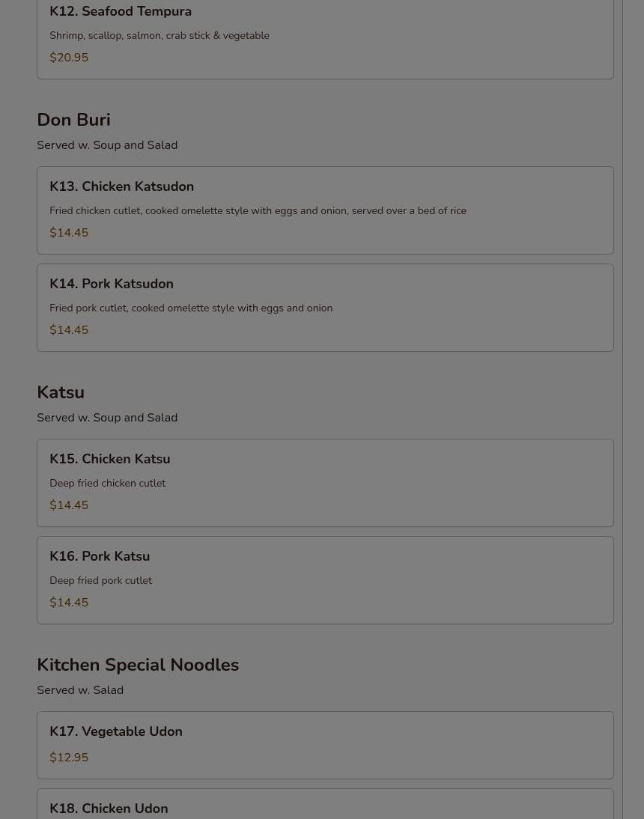The height and width of the screenshot is (819, 644).
Task: Select K13. Chicken Katsudon menu item
Action: 122,186
